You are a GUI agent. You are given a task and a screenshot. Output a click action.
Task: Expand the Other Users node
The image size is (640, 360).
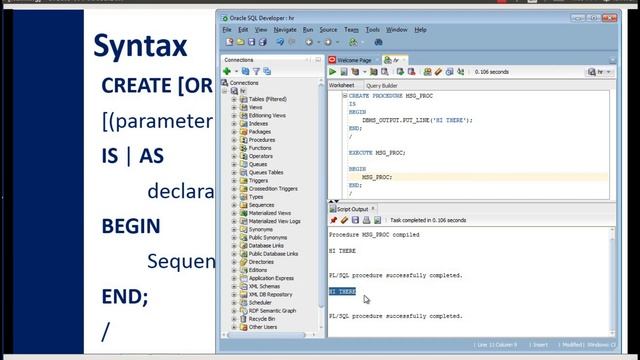pos(234,327)
